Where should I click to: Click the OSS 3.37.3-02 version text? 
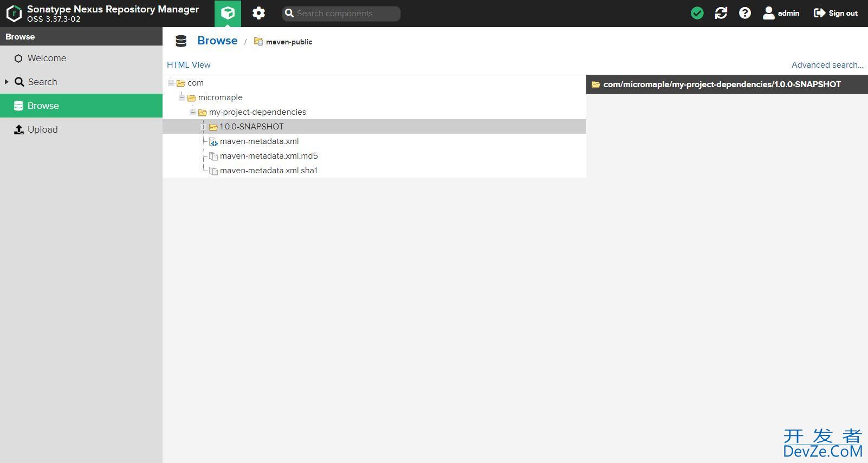(54, 19)
